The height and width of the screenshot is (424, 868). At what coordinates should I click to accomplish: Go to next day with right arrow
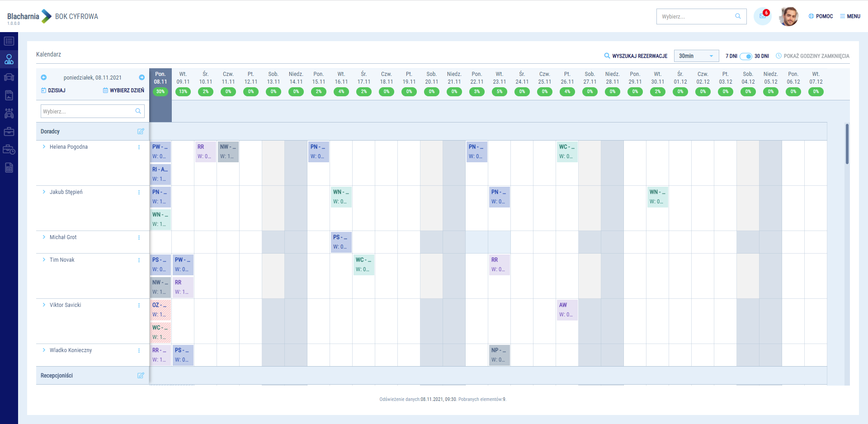142,77
